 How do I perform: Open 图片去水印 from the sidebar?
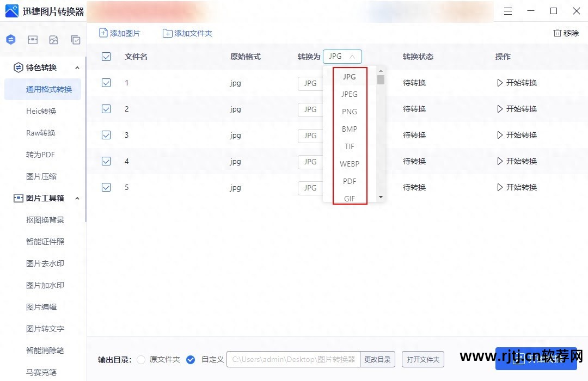coord(45,263)
